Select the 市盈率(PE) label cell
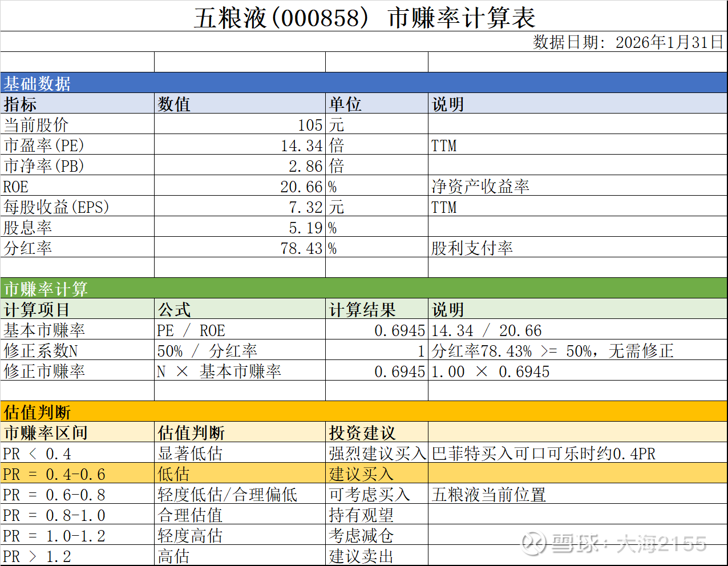Viewport: 728px width, 566px height. tap(77, 144)
